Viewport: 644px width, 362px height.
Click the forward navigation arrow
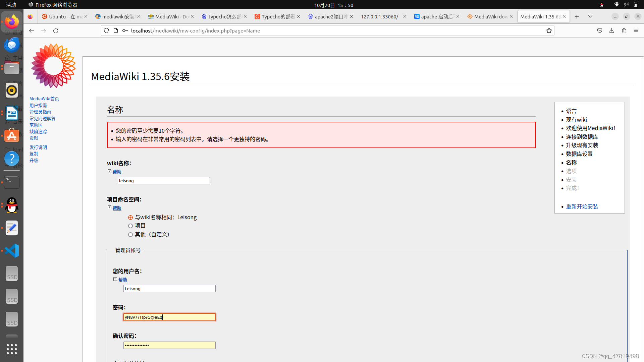point(43,31)
